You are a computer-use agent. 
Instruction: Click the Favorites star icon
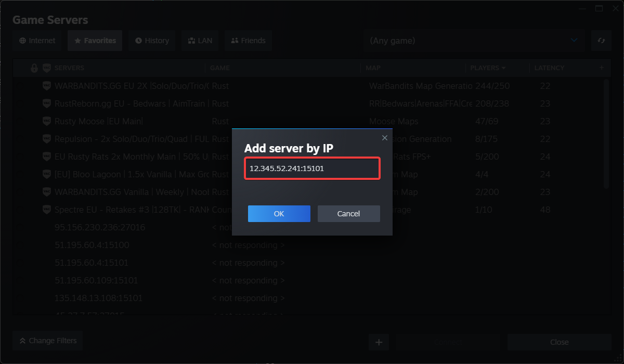78,41
